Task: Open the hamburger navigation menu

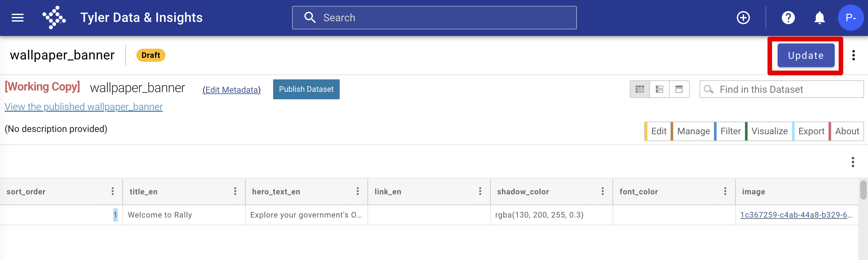Action: [x=18, y=18]
